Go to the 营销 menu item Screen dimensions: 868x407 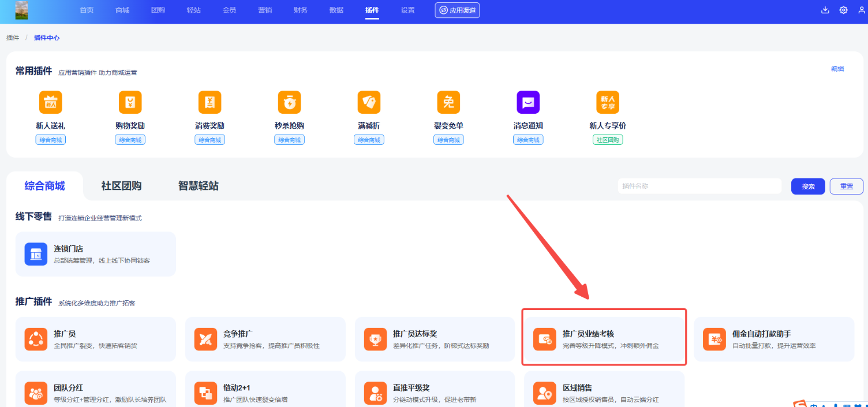265,10
